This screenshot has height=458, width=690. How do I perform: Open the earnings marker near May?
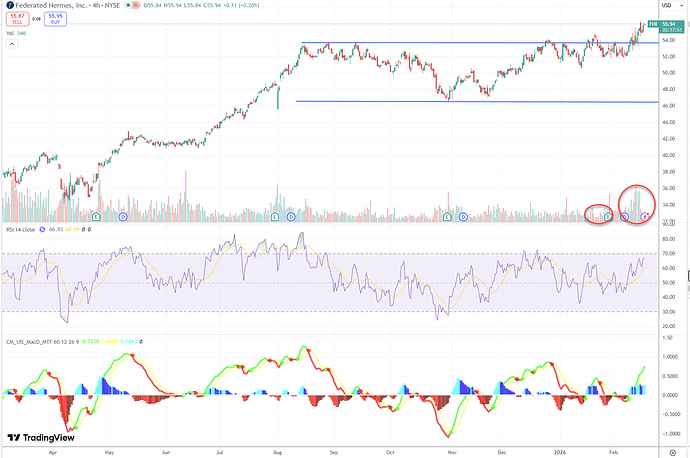pyautogui.click(x=96, y=216)
